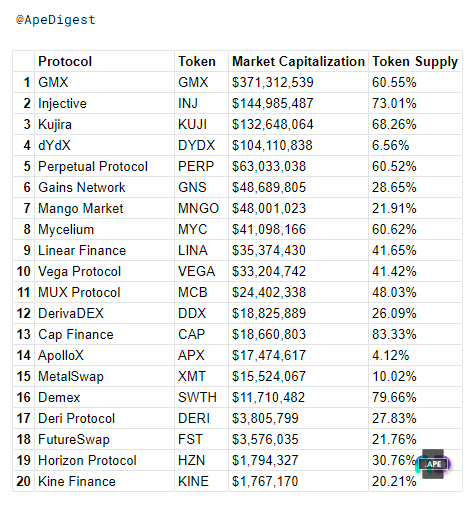
Task: Select the ApolloX protocol cell
Action: point(104,355)
